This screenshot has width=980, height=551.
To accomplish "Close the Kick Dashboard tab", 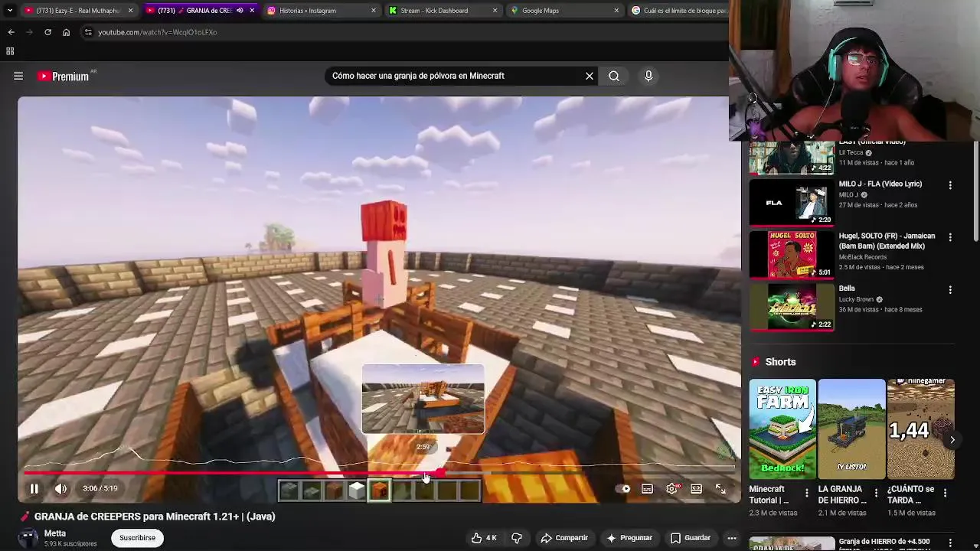I will [x=495, y=11].
